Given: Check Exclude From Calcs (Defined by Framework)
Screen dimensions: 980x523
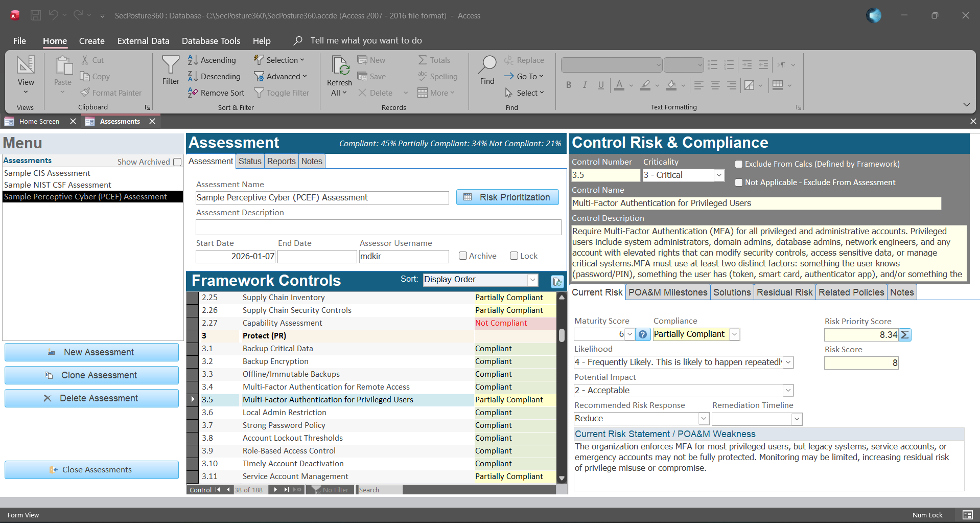Looking at the screenshot, I should [739, 164].
